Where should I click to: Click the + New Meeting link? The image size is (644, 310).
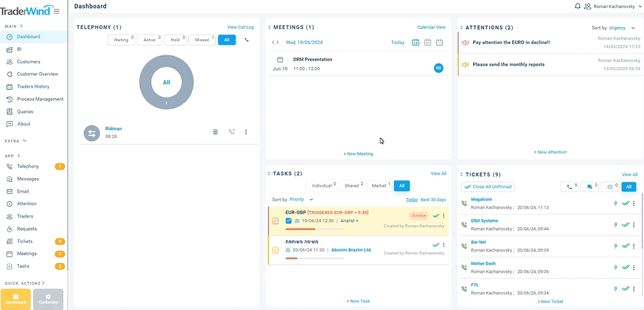359,154
